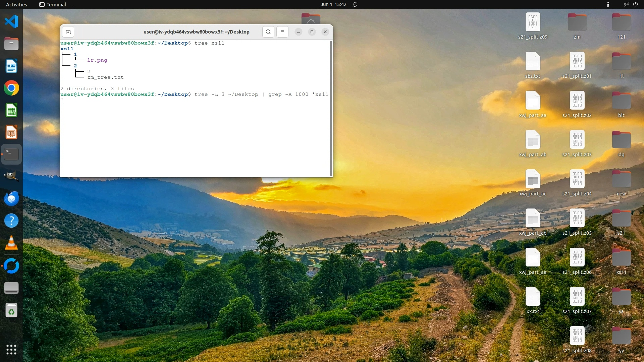Open the Activities overview

pos(16,4)
